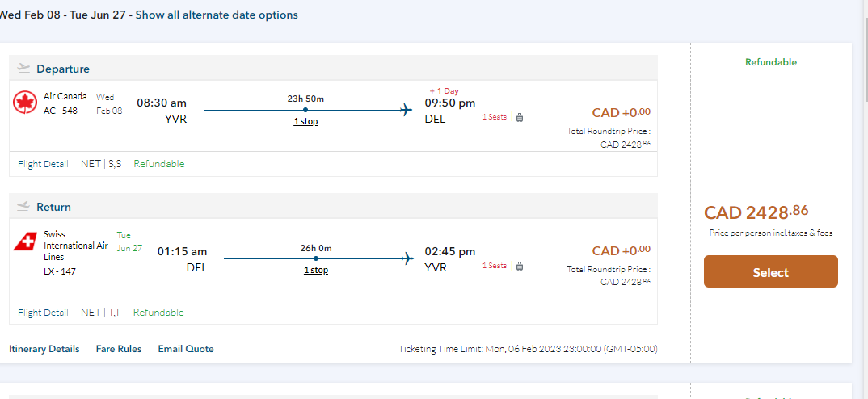Open the Fare Rules tab

(119, 349)
